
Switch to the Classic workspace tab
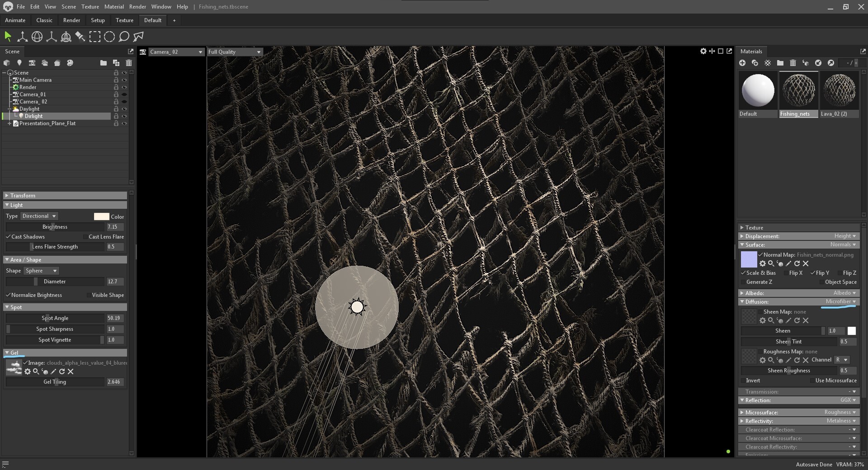[x=44, y=20]
